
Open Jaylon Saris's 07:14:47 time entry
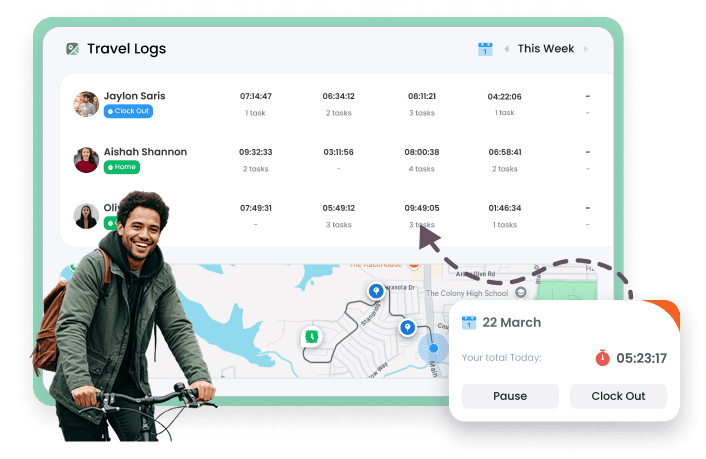pos(256,97)
